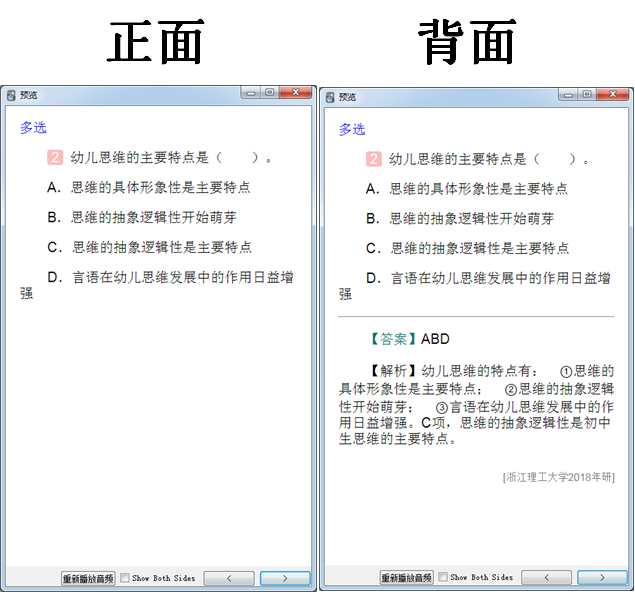Go to previous card in right window
This screenshot has height=595, width=635.
(547, 577)
